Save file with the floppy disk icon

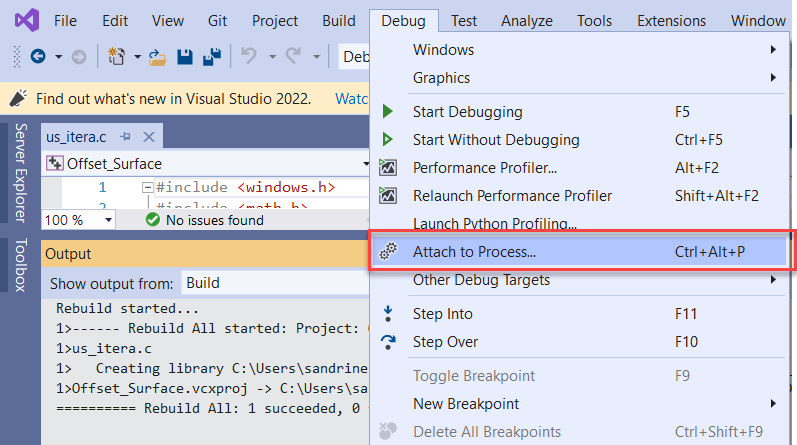(x=185, y=57)
